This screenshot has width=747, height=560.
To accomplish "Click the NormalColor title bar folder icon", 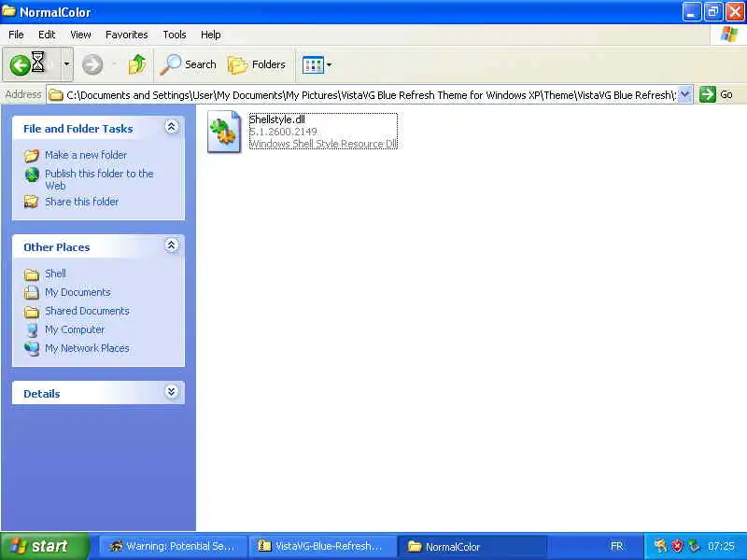I will click(x=9, y=11).
